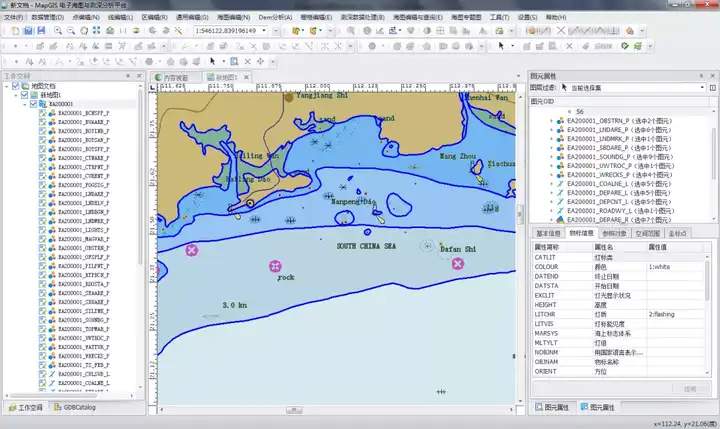Click the Zoom In magnifier icon

click(x=58, y=31)
